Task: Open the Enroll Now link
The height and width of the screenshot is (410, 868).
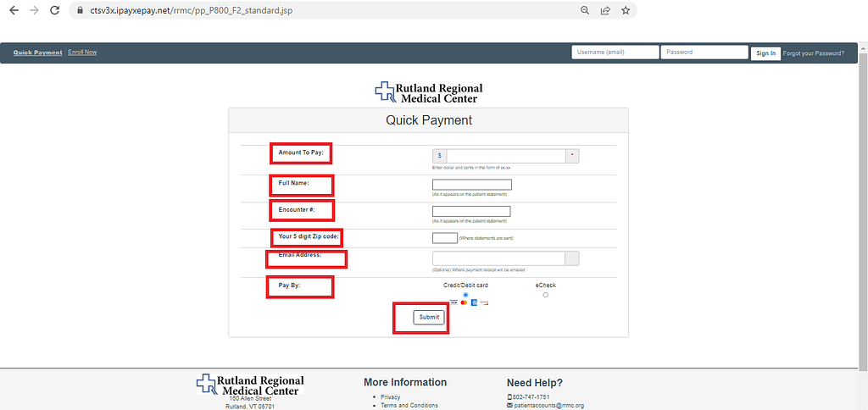Action: coord(82,52)
